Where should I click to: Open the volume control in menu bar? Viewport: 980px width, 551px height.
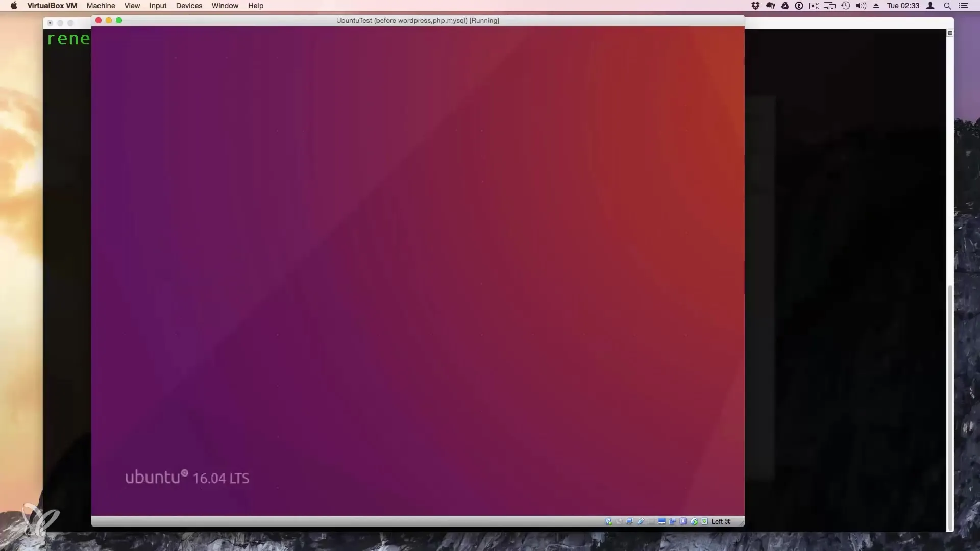click(861, 6)
